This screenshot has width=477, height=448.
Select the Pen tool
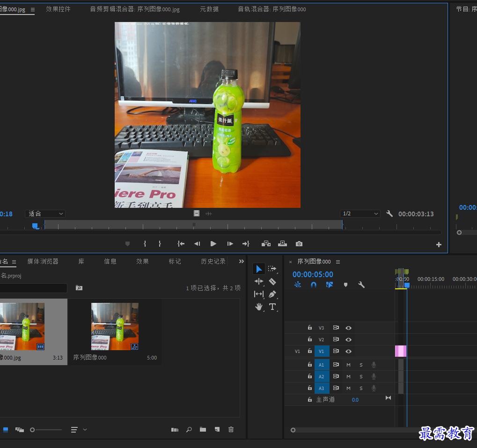[272, 294]
